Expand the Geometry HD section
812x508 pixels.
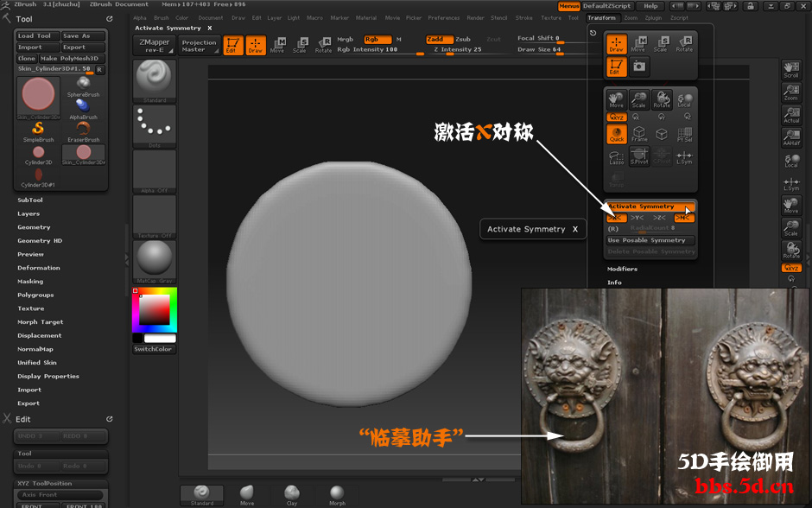40,241
